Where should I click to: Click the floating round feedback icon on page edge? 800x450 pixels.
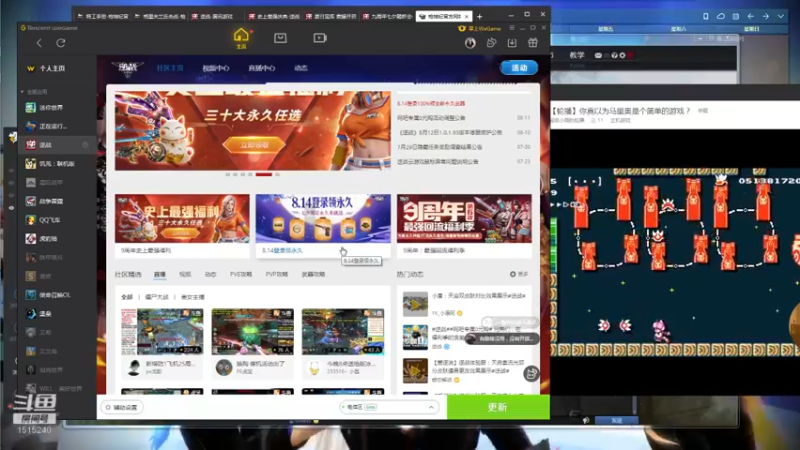[531, 373]
